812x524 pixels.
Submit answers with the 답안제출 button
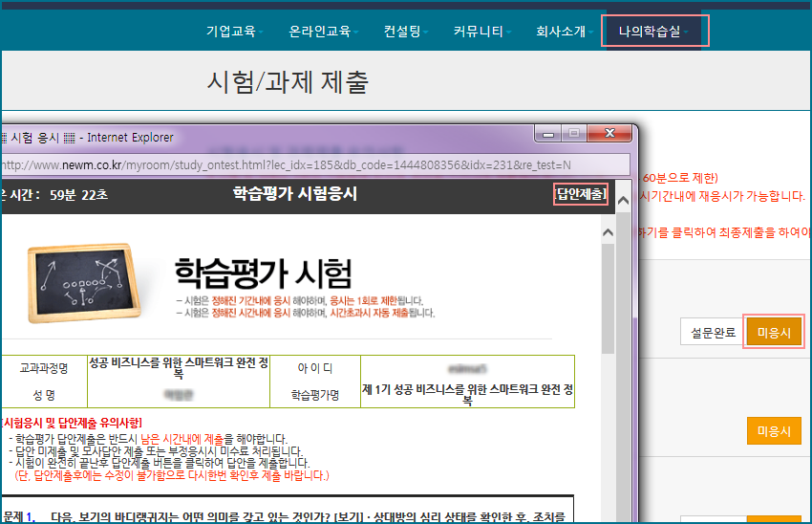pos(580,194)
